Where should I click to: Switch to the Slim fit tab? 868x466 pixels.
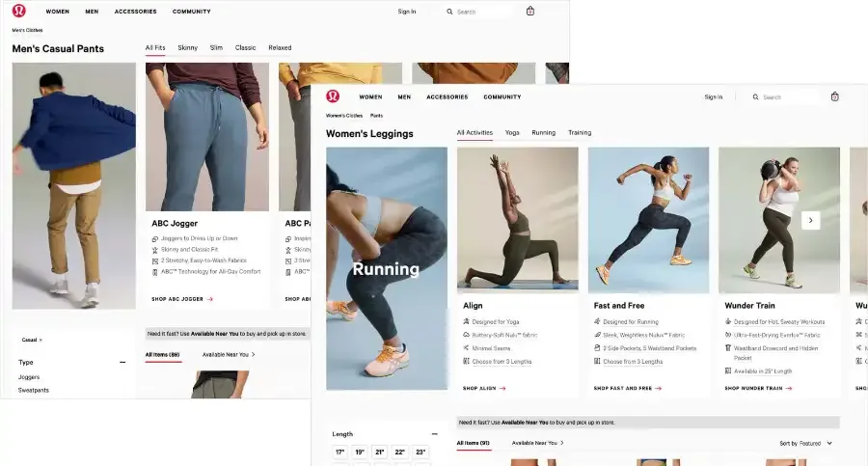coord(216,47)
